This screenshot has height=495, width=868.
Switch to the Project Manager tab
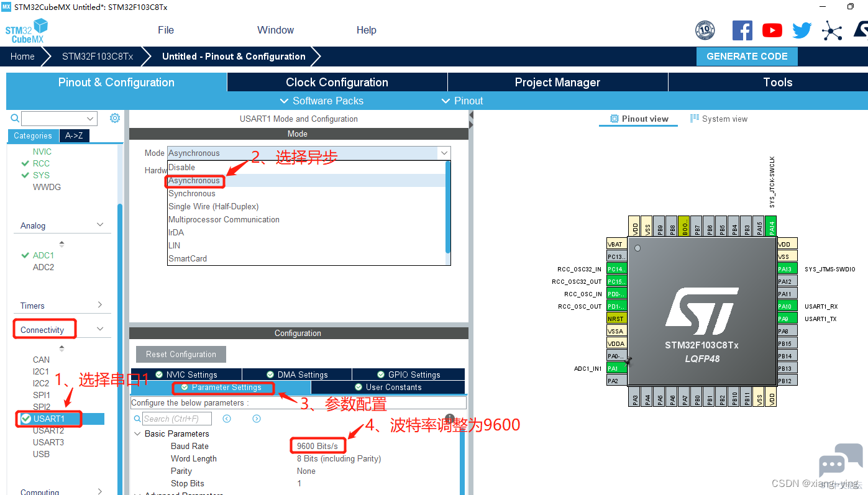tap(557, 83)
